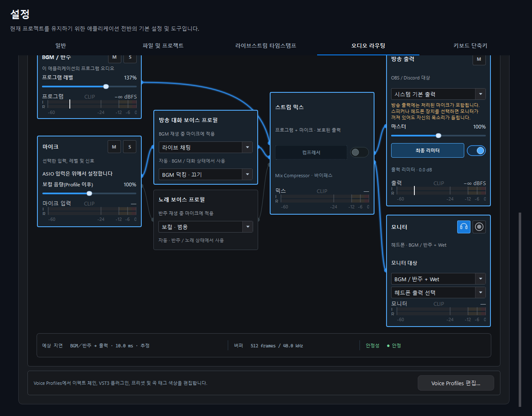Screen dimensions: 532x416
Task: Open the 헤드폰 출력 선택 dropdown
Action: [438, 292]
